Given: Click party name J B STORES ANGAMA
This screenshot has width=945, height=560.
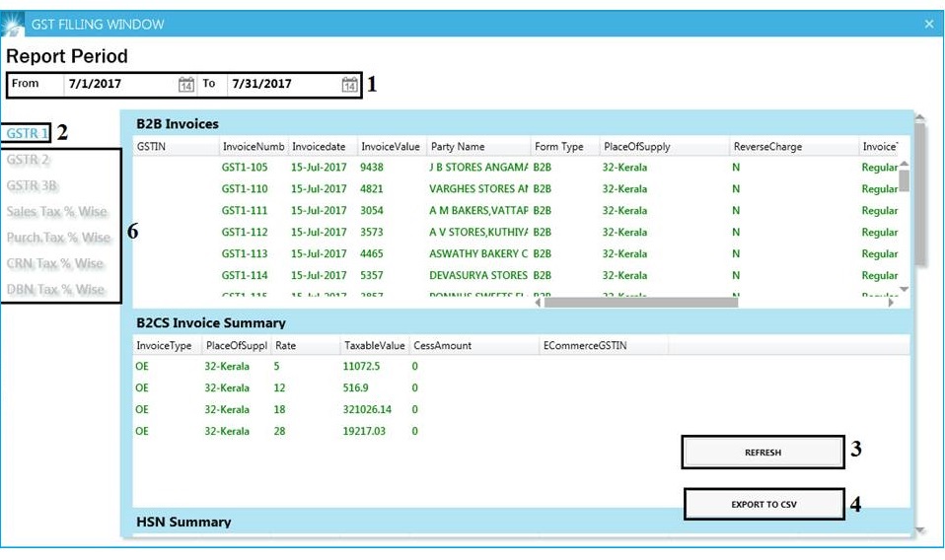Looking at the screenshot, I should click(x=478, y=168).
